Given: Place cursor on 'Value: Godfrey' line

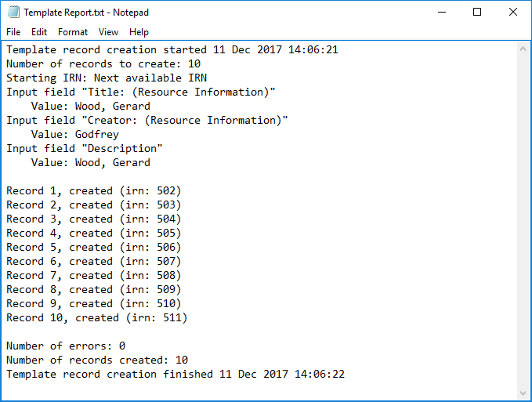Looking at the screenshot, I should (x=75, y=134).
